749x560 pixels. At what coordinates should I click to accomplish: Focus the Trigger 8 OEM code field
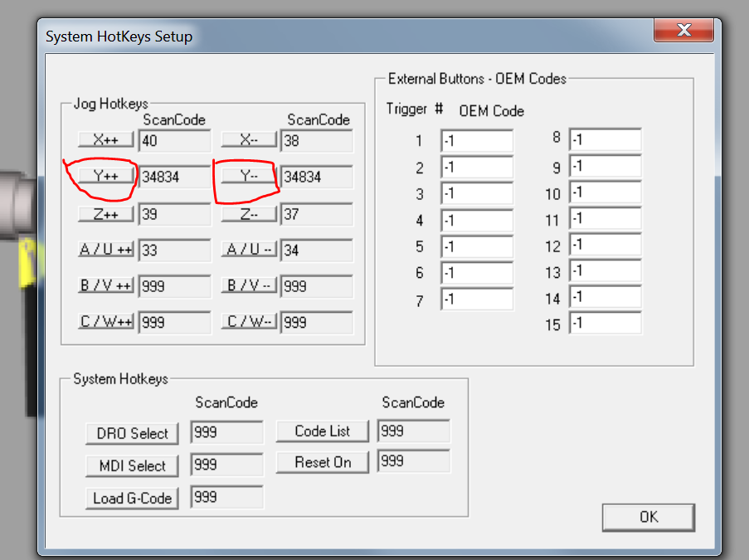(605, 139)
